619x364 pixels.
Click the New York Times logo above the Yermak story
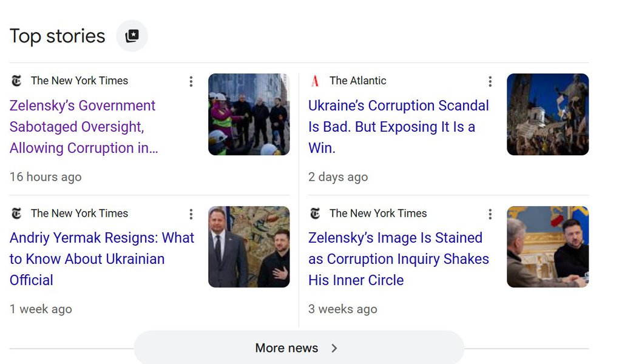tap(16, 214)
